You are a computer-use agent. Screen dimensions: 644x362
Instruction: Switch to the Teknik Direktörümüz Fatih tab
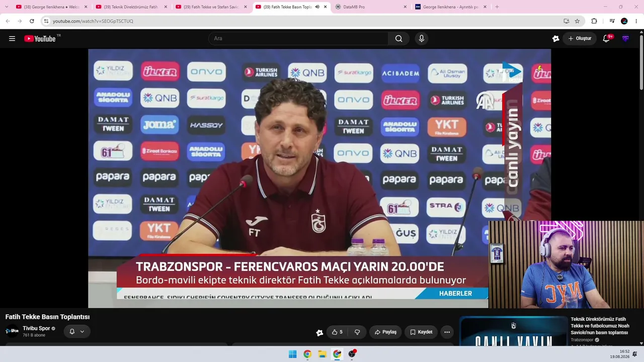pyautogui.click(x=131, y=7)
